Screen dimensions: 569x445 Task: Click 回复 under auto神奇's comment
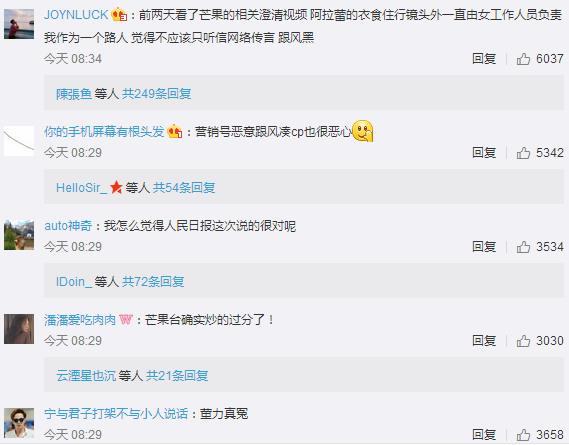coord(484,247)
